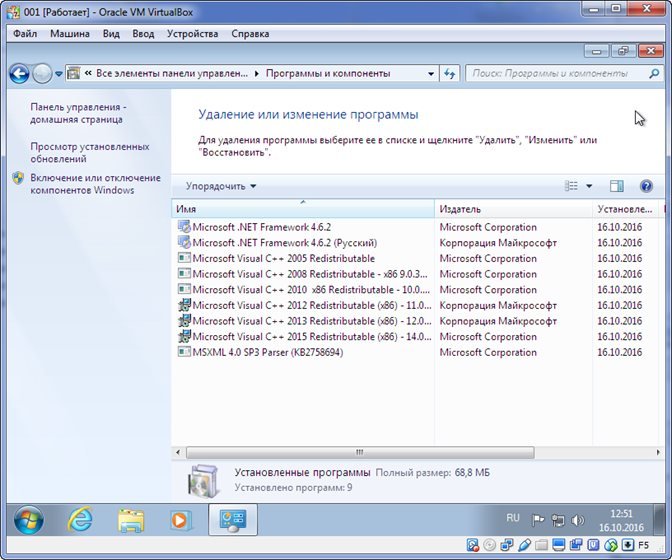Click the scroll left arrow of list
This screenshot has height=560, width=672.
pos(178,452)
